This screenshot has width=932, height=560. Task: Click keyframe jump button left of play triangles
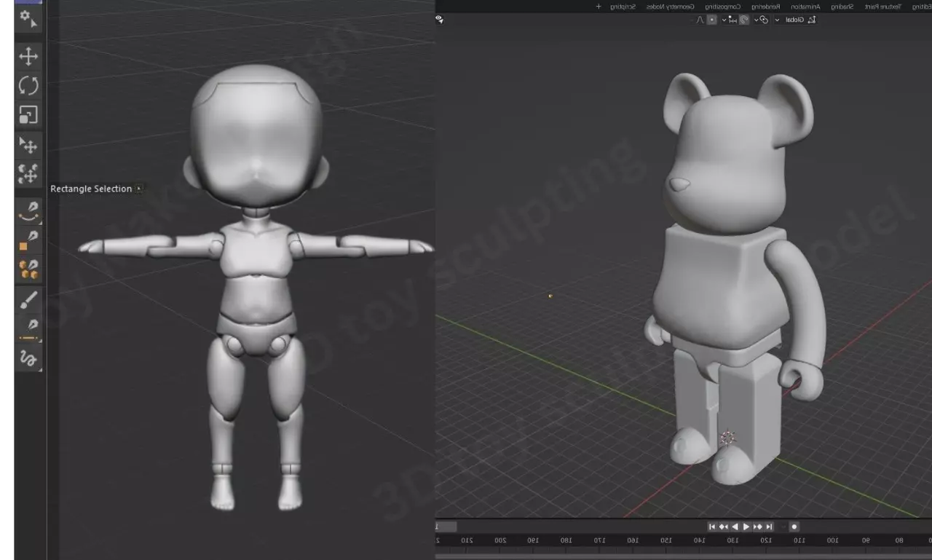point(724,527)
